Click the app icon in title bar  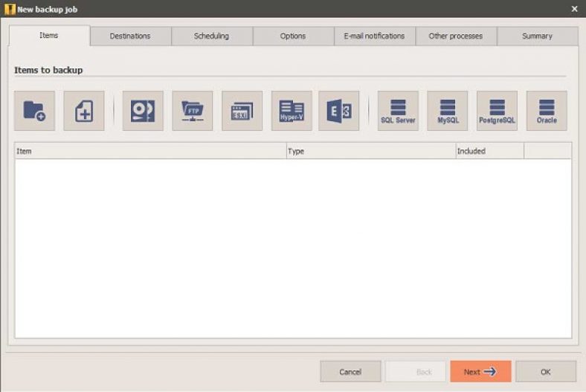(x=10, y=9)
